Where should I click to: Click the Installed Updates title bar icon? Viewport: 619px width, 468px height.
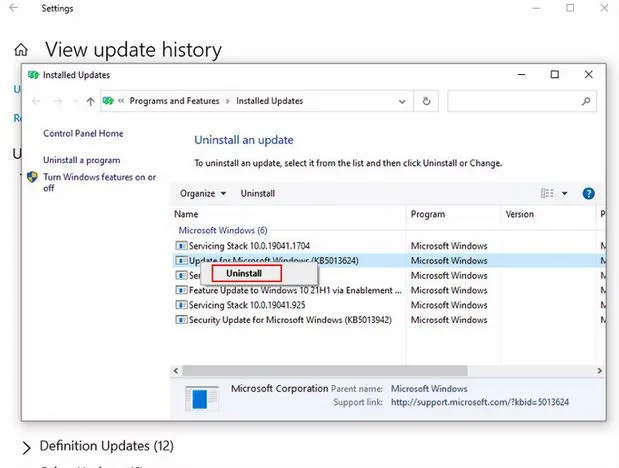click(x=34, y=75)
